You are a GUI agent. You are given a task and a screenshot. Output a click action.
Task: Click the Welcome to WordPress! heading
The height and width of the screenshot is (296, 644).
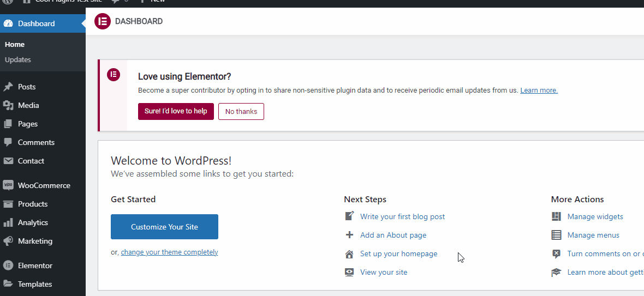[171, 160]
